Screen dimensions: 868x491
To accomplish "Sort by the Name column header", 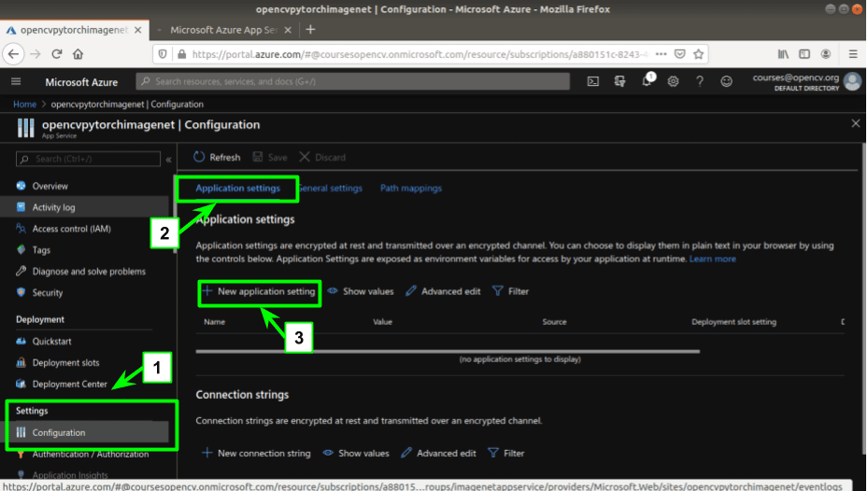I will pos(214,322).
